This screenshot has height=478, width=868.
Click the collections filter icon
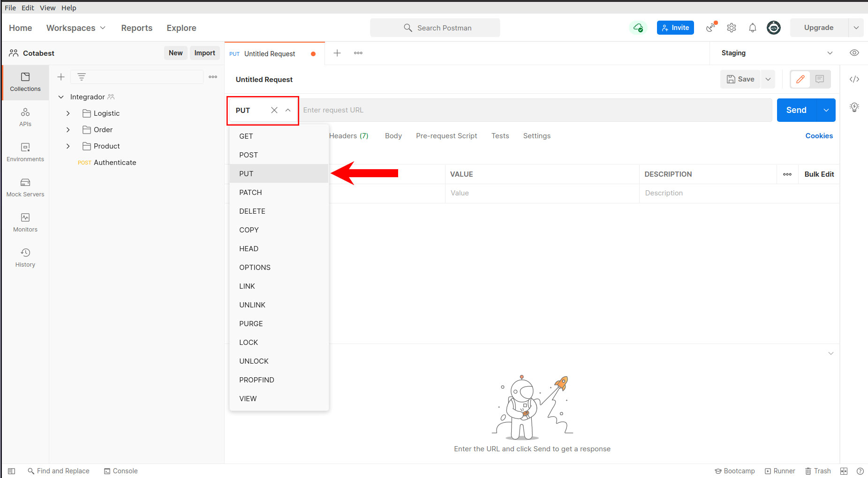82,77
